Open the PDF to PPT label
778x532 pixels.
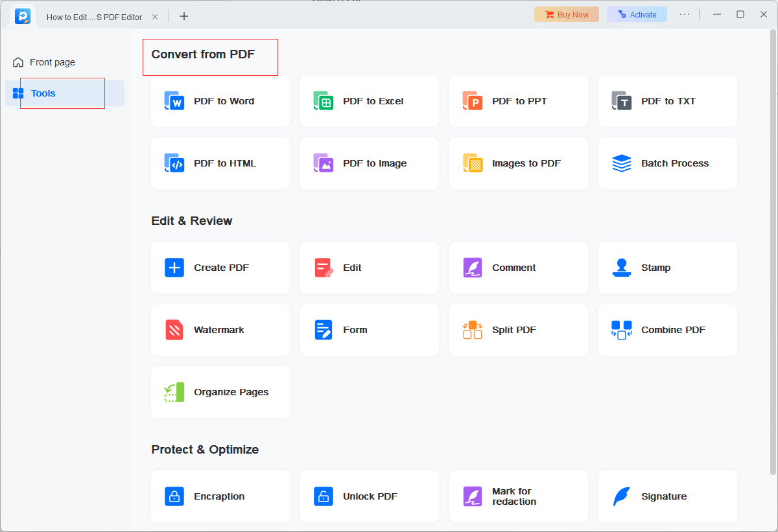point(519,101)
